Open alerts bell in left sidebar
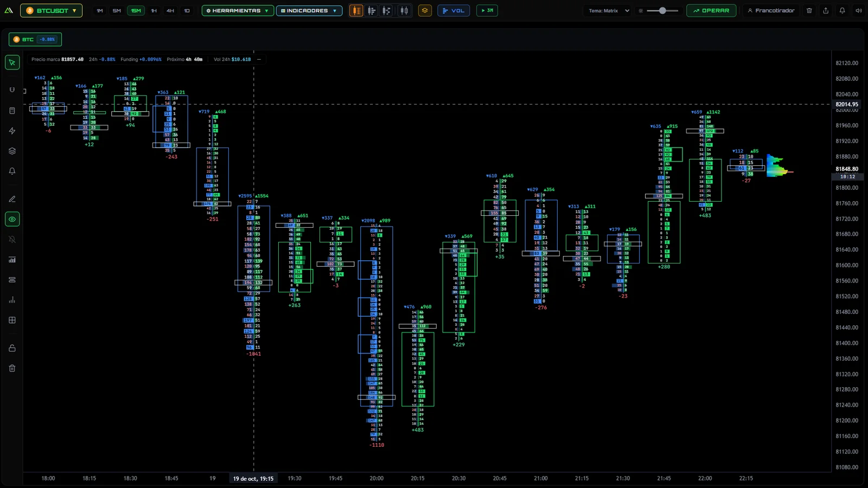Viewport: 868px width, 488px height. tap(12, 171)
